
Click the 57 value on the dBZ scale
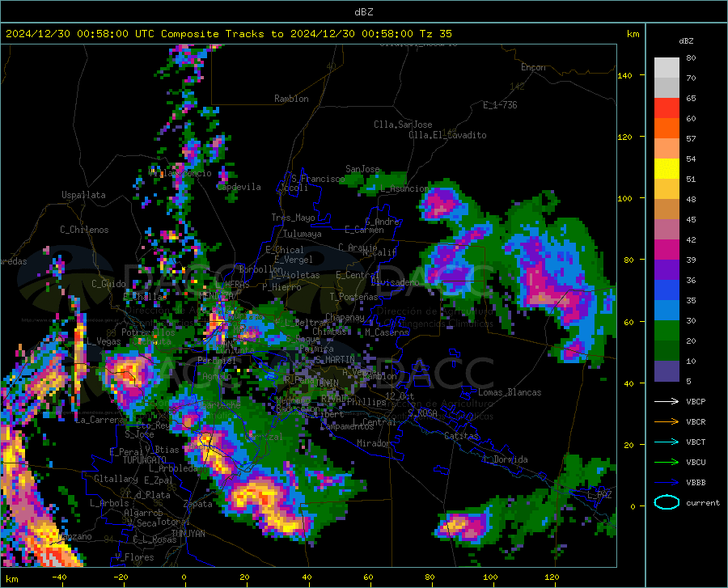tap(691, 139)
